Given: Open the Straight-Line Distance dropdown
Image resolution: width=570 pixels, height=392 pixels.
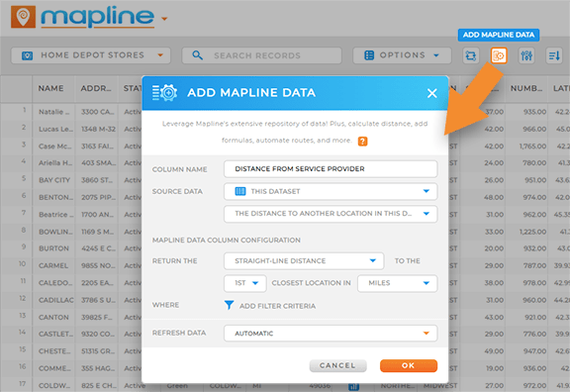Looking at the screenshot, I should pos(304,261).
